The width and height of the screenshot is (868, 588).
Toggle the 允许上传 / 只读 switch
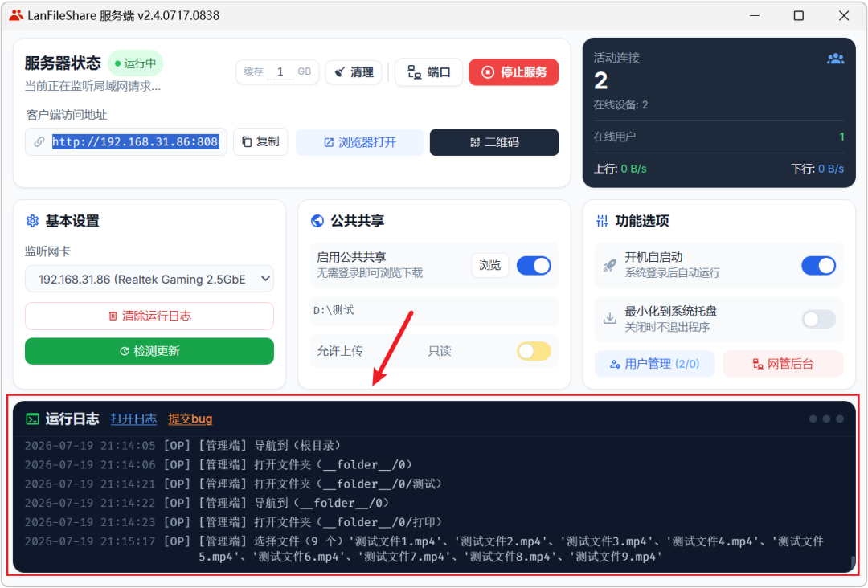(x=533, y=351)
